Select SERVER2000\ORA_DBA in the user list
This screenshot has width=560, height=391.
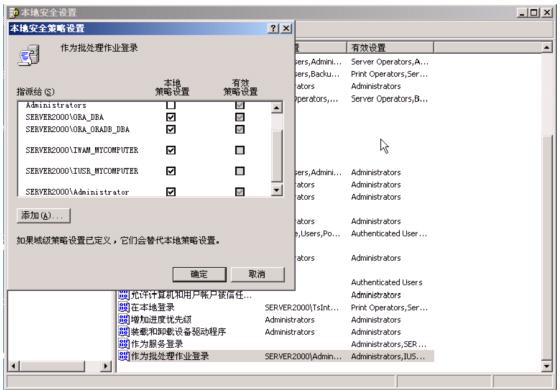pos(65,117)
